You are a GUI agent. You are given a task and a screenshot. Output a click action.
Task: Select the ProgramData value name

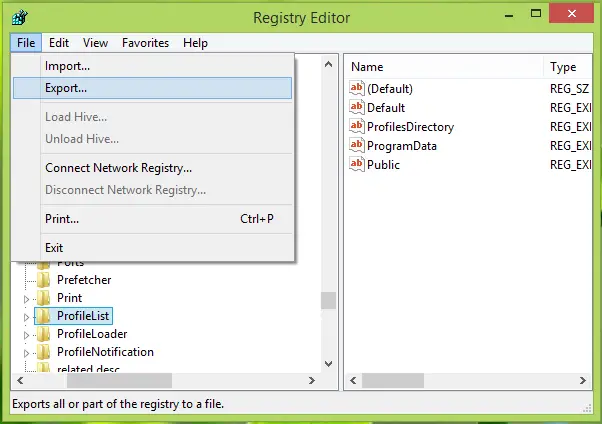pyautogui.click(x=402, y=146)
